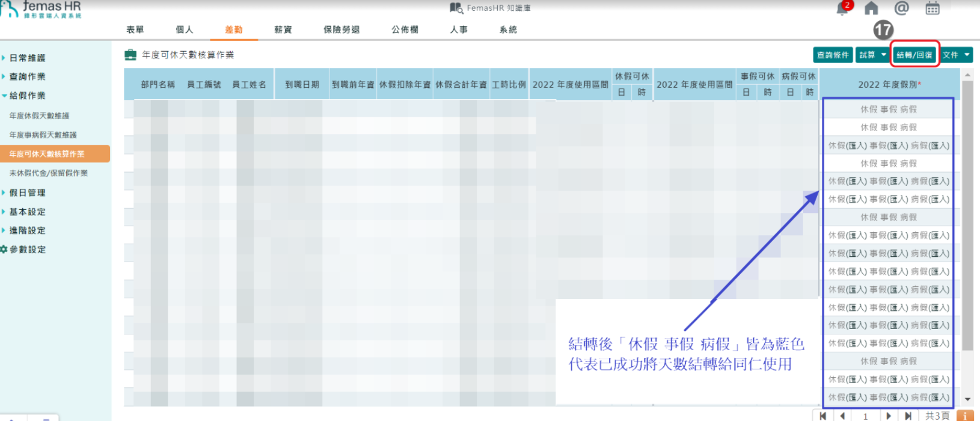Image resolution: width=980 pixels, height=421 pixels.
Task: Click the page number field showing 1
Action: (x=865, y=416)
